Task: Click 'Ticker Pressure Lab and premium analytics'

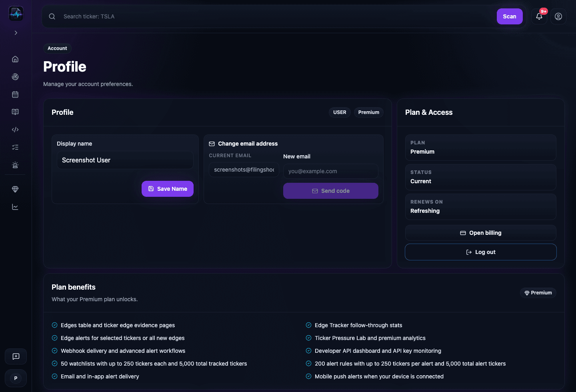Action: (x=370, y=338)
